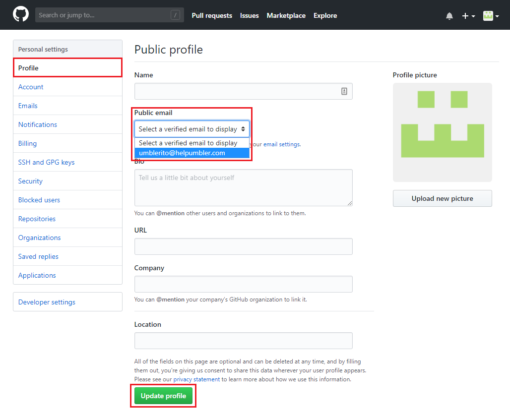The image size is (510, 420).
Task: Open the GitHub Octocat home logo
Action: pyautogui.click(x=21, y=15)
